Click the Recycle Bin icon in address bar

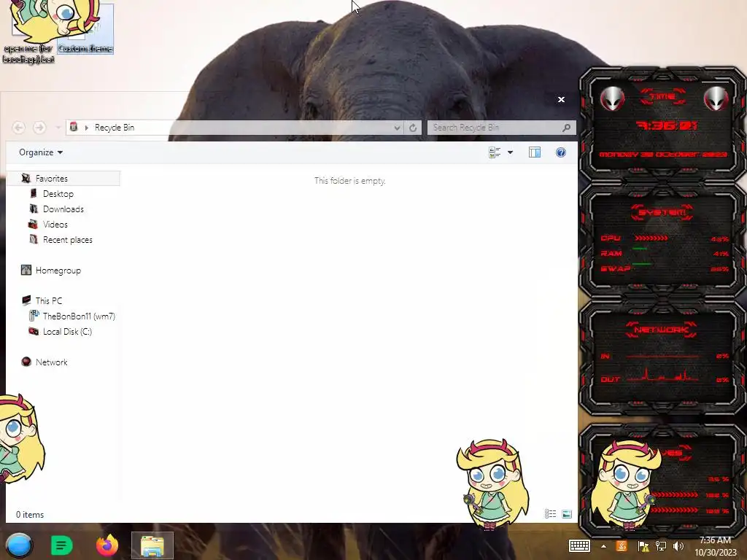point(74,127)
